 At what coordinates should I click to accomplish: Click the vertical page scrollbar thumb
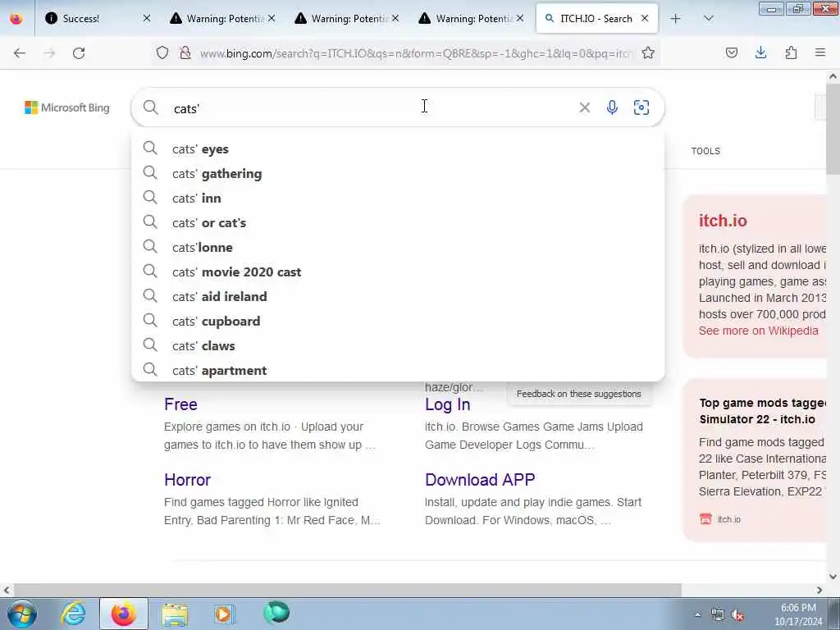(x=833, y=129)
